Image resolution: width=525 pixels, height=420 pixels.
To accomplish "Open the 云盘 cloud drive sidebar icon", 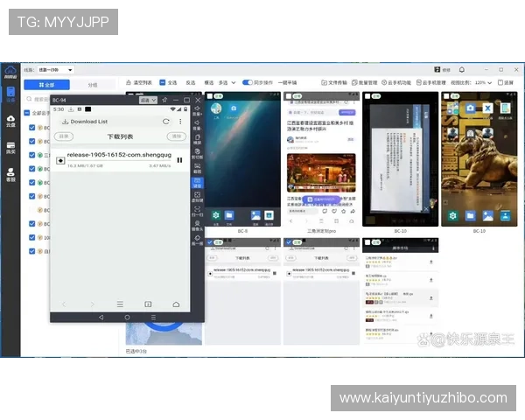I will pyautogui.click(x=10, y=123).
